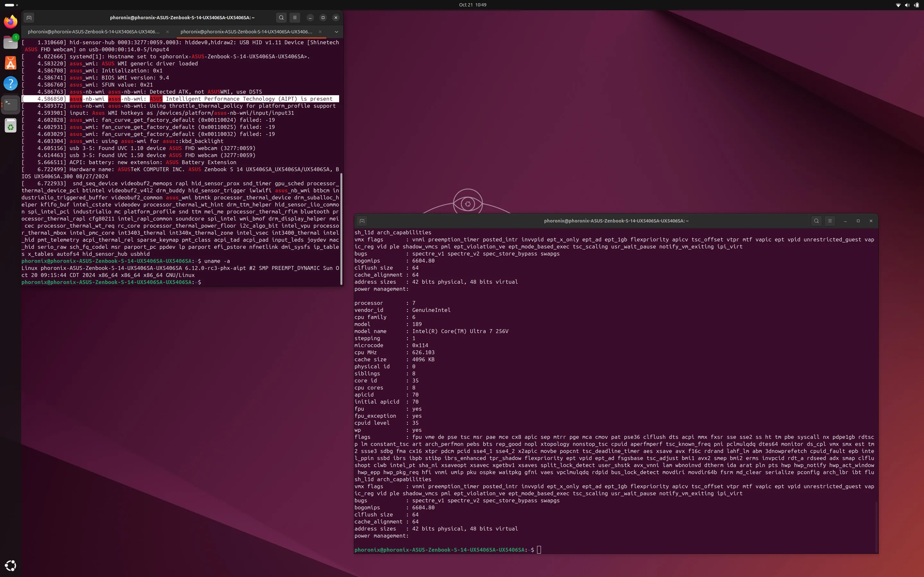Open the Files app in dock
Image resolution: width=924 pixels, height=577 pixels.
click(x=10, y=42)
